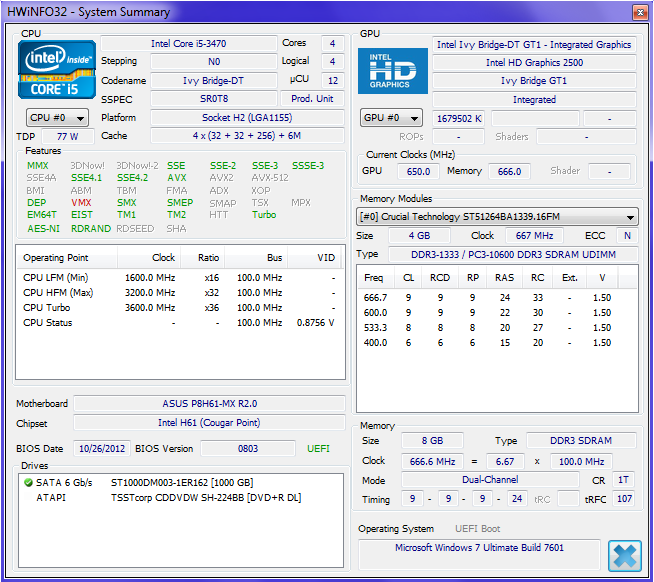Viewport: 654px width, 582px height.
Task: Click the Socket H2 (LGA1155) platform field
Action: pyautogui.click(x=247, y=118)
